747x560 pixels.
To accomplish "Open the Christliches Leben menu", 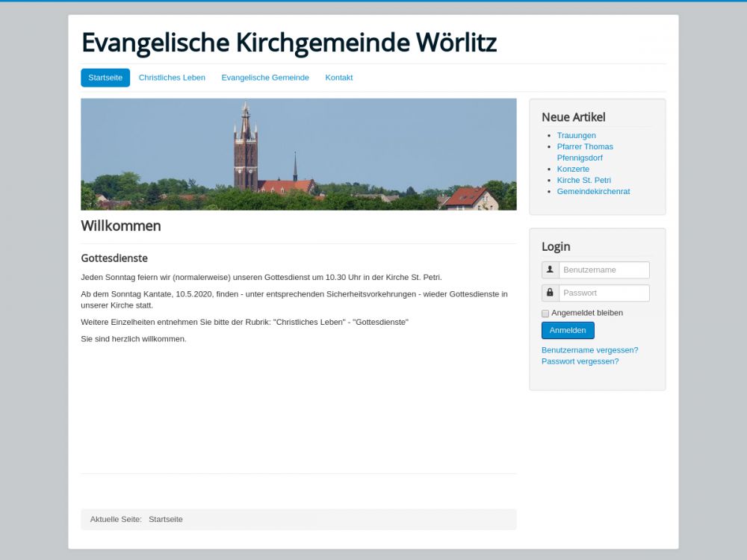I will click(172, 78).
